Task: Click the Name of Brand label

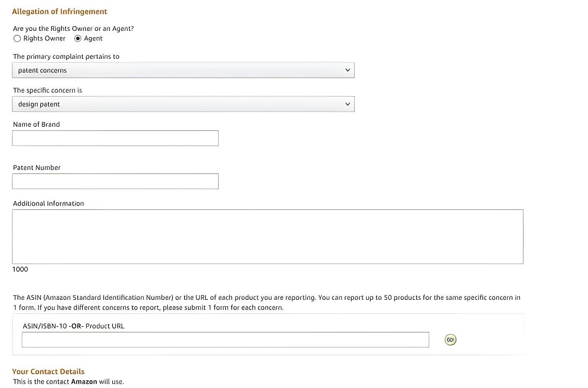Action: [36, 124]
